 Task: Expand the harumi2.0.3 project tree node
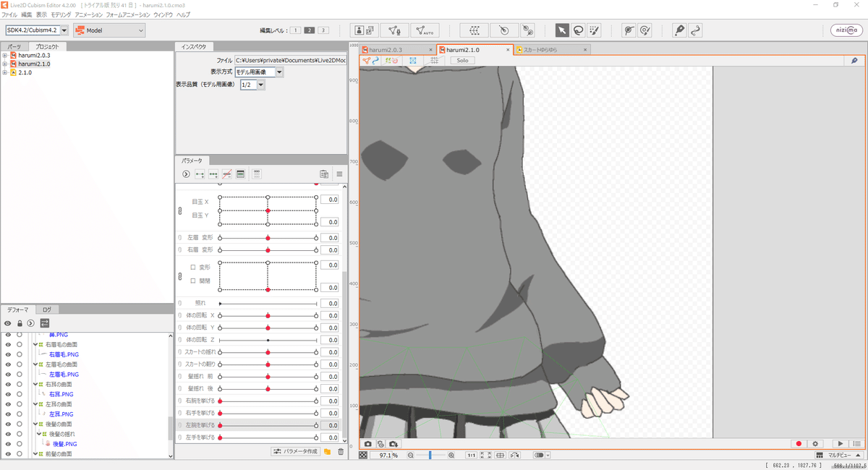click(x=5, y=55)
